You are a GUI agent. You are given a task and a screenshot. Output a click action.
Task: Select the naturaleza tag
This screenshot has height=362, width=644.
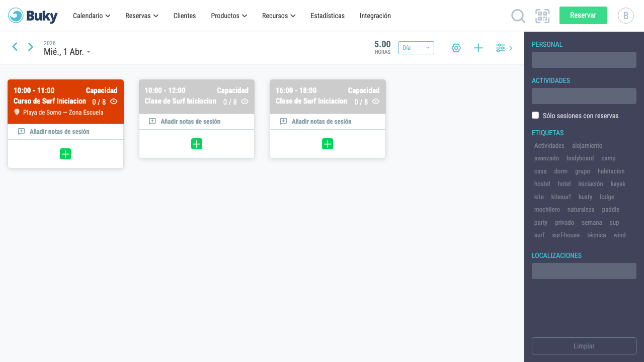(x=581, y=210)
